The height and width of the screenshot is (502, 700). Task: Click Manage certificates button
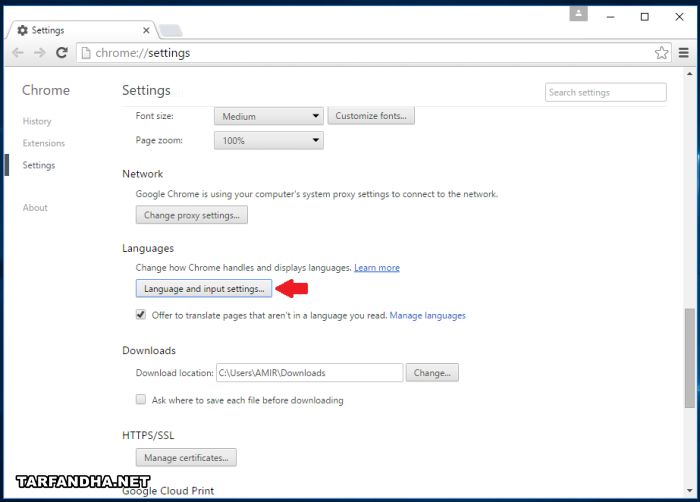(186, 458)
